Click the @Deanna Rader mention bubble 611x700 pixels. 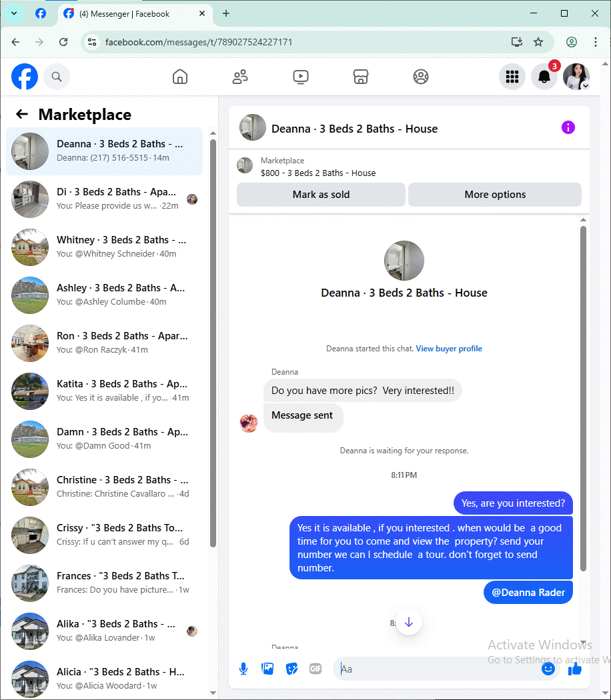click(528, 593)
